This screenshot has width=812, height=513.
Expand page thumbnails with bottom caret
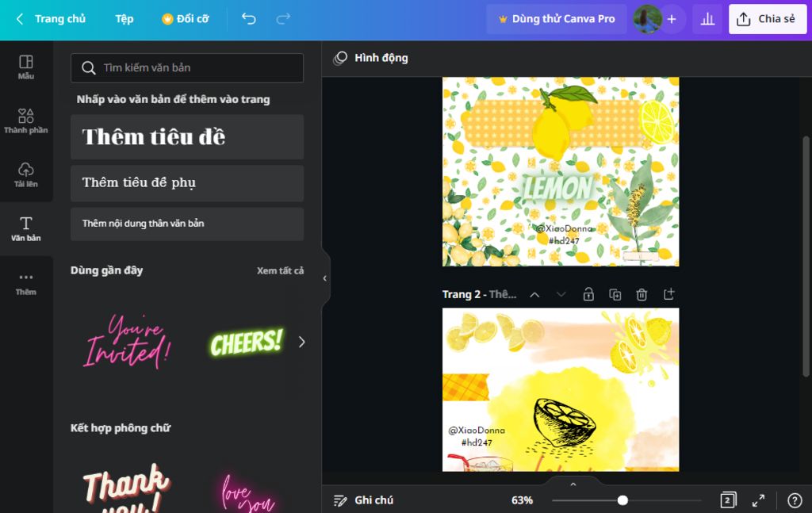click(573, 484)
